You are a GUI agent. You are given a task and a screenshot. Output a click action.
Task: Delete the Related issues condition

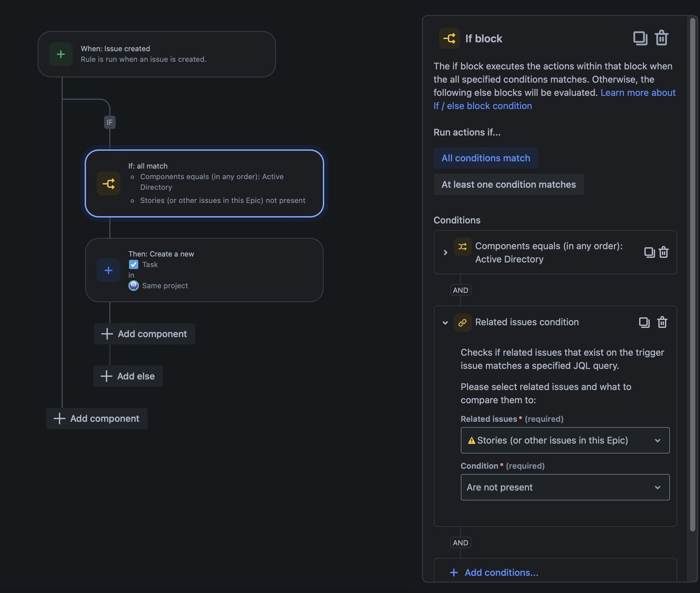point(662,322)
